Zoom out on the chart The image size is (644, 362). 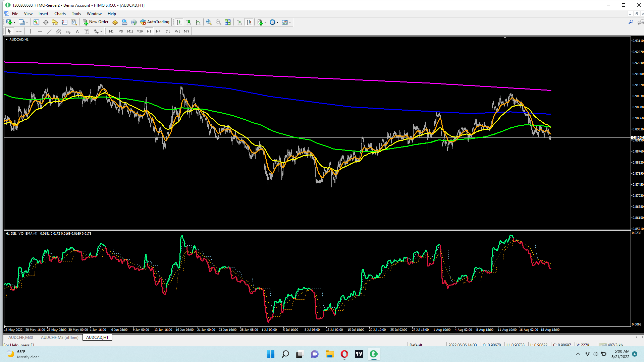tap(218, 22)
